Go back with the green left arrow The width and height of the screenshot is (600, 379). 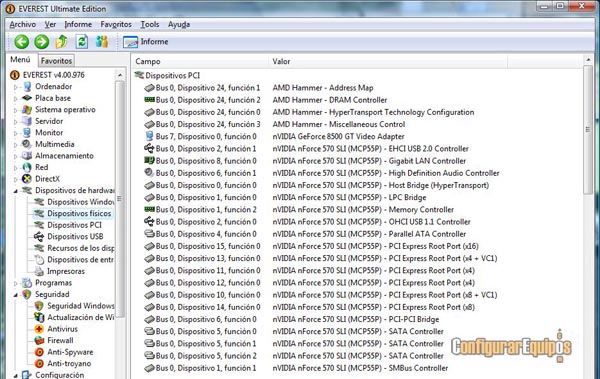pos(22,42)
